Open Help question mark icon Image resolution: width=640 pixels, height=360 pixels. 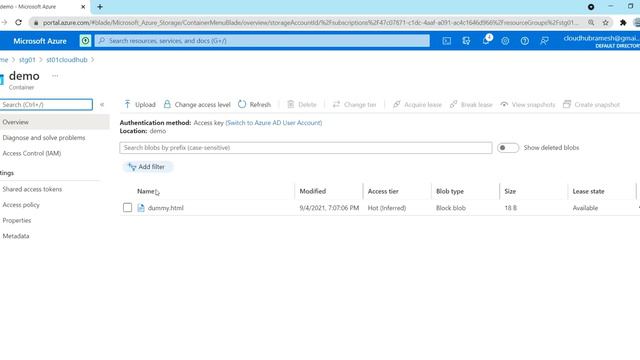(x=524, y=41)
